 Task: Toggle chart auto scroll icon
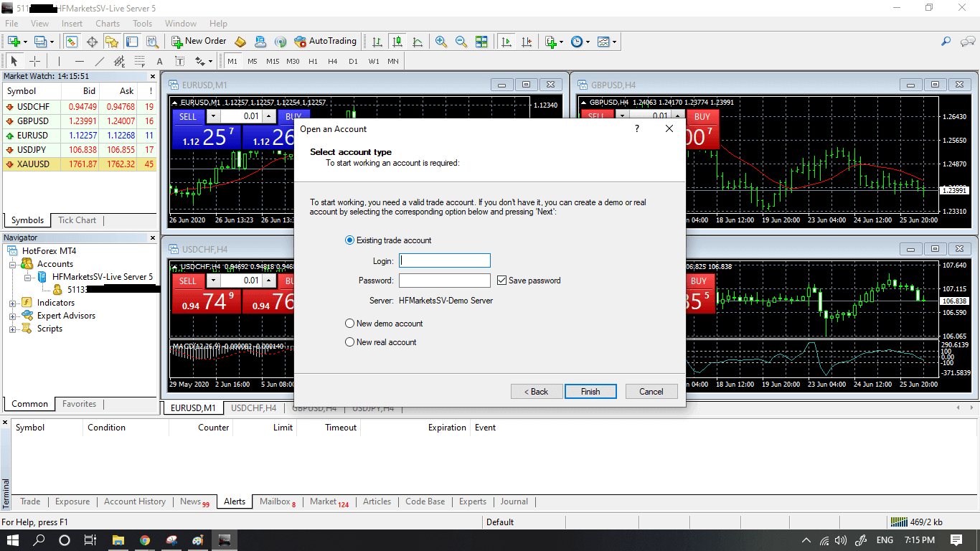click(507, 42)
